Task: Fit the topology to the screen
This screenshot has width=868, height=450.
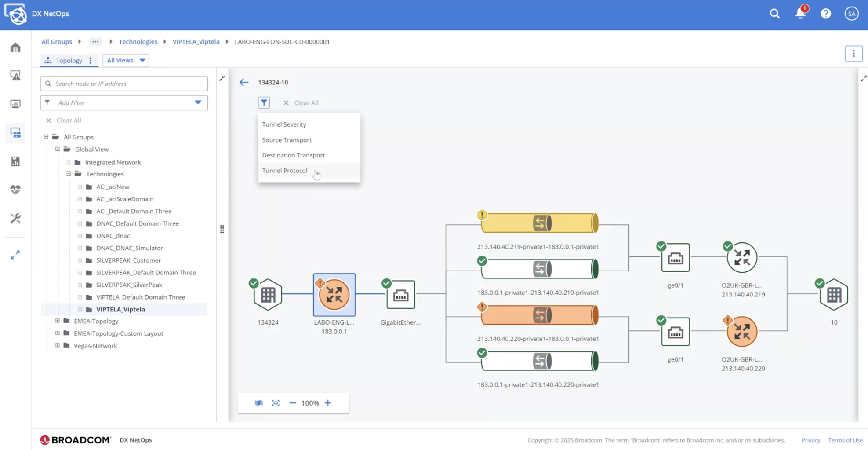Action: tap(276, 402)
